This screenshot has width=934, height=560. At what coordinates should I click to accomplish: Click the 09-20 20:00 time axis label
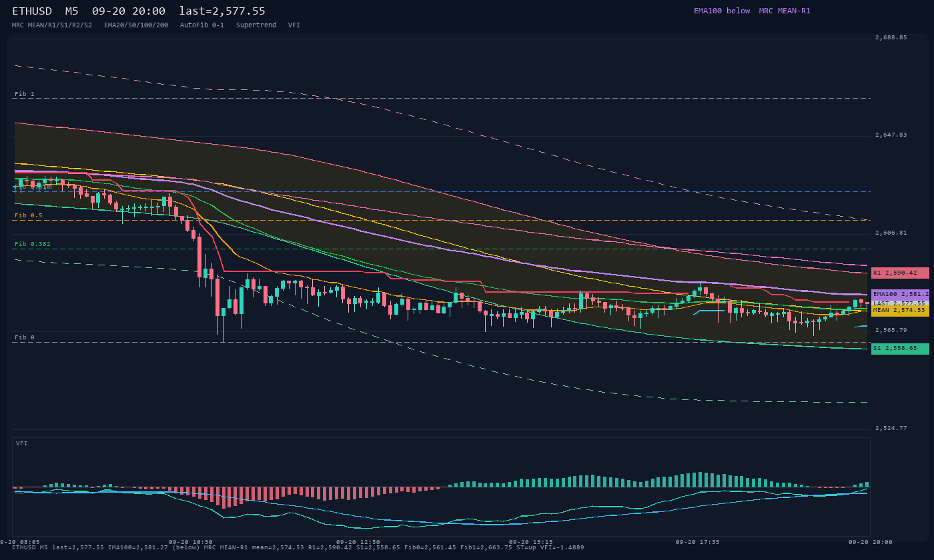point(871,542)
